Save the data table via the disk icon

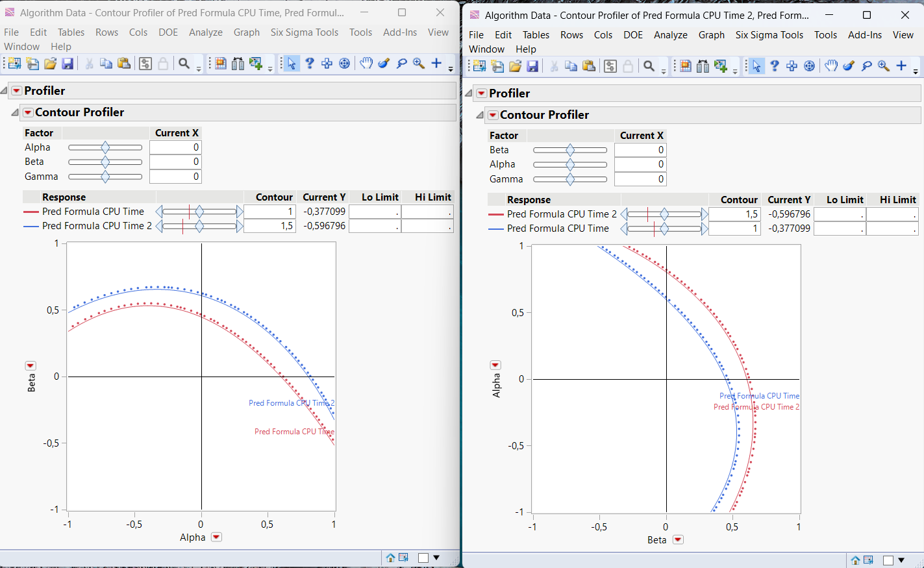[x=68, y=64]
